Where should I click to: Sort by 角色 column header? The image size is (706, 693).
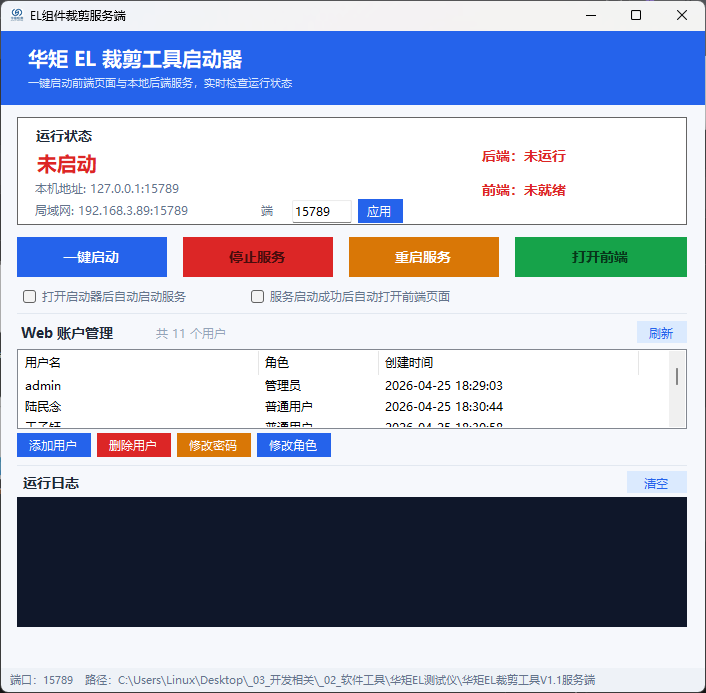pyautogui.click(x=318, y=362)
